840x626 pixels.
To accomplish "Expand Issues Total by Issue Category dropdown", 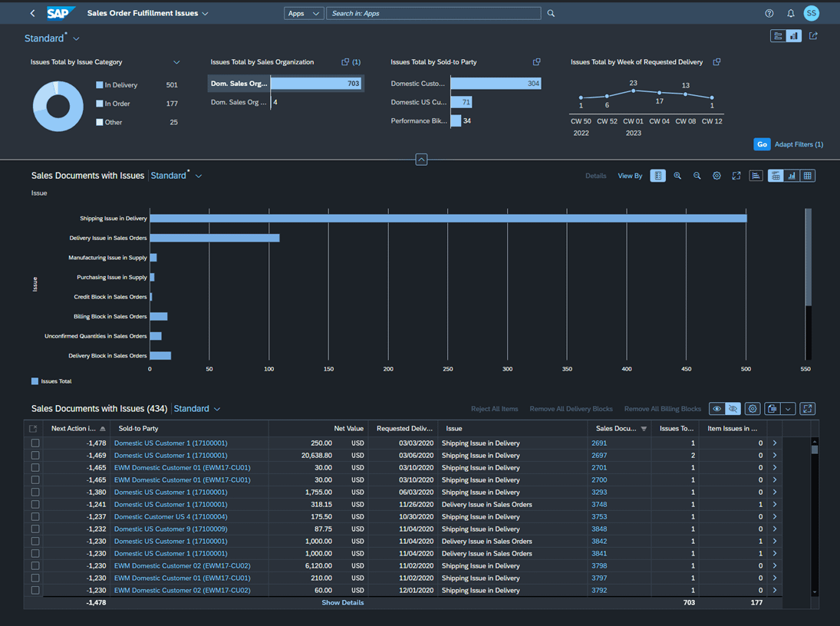I will 176,62.
